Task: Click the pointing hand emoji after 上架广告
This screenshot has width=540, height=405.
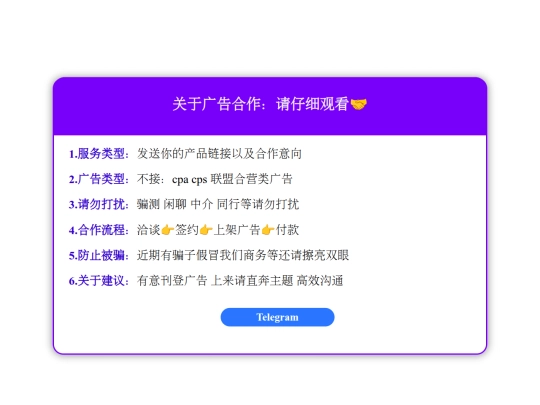Action: 268,229
